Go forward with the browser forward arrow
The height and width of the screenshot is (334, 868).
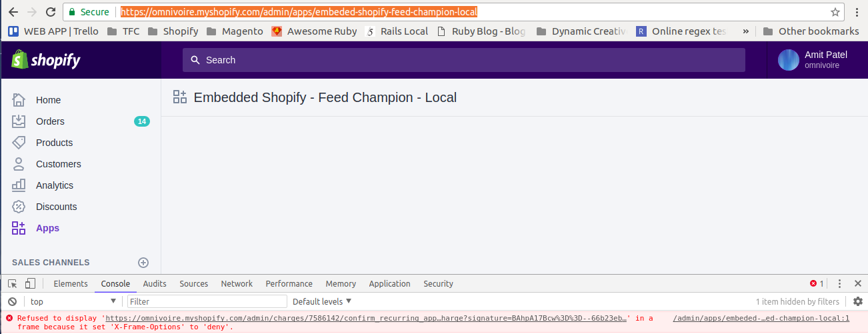coord(31,12)
